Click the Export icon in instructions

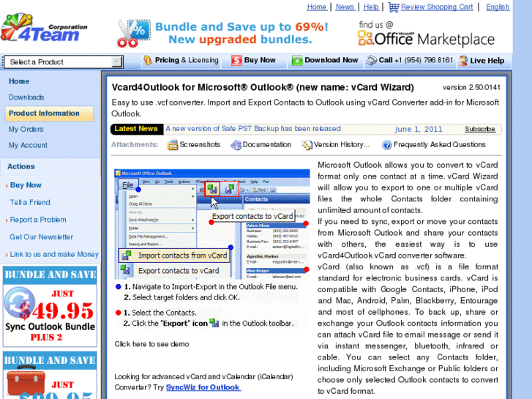[214, 323]
